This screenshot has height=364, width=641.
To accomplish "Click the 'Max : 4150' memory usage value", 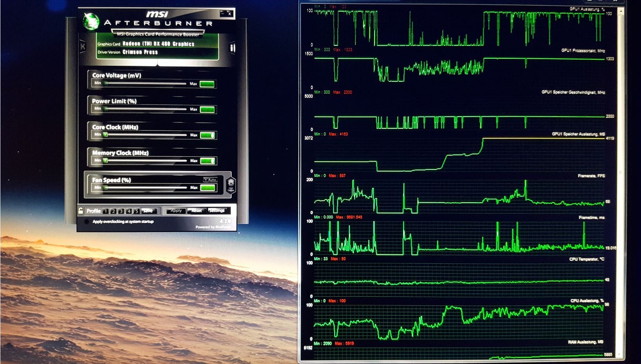I will click(x=339, y=134).
